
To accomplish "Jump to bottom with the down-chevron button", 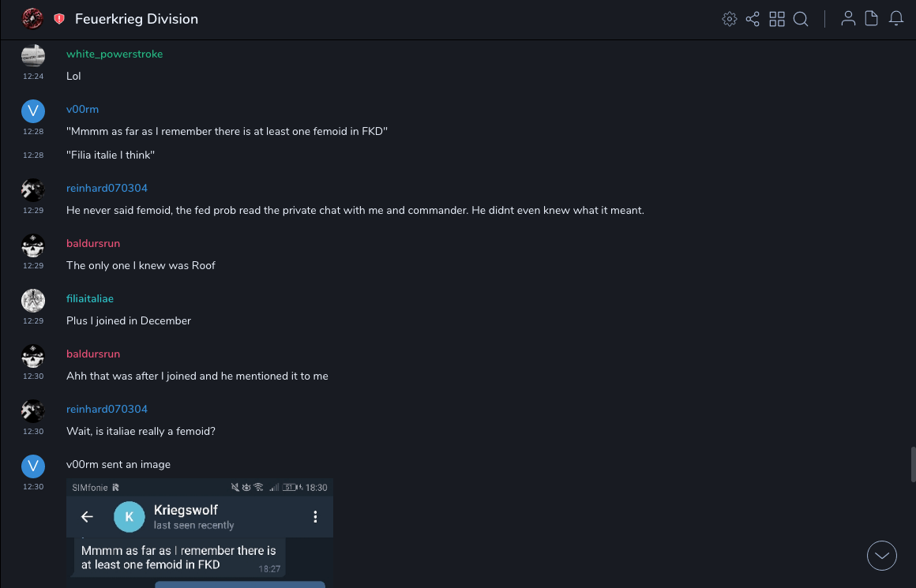I will pos(882,556).
